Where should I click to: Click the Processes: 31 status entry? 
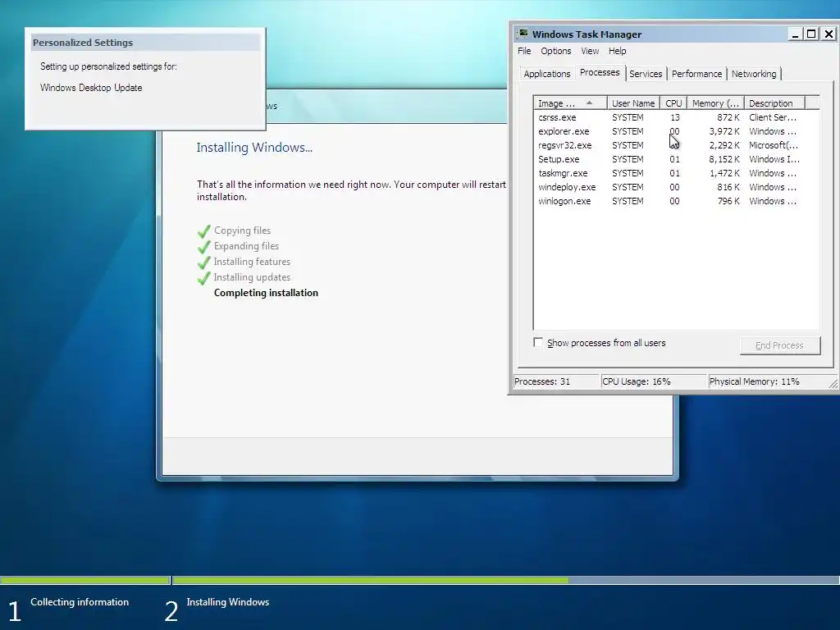point(556,381)
